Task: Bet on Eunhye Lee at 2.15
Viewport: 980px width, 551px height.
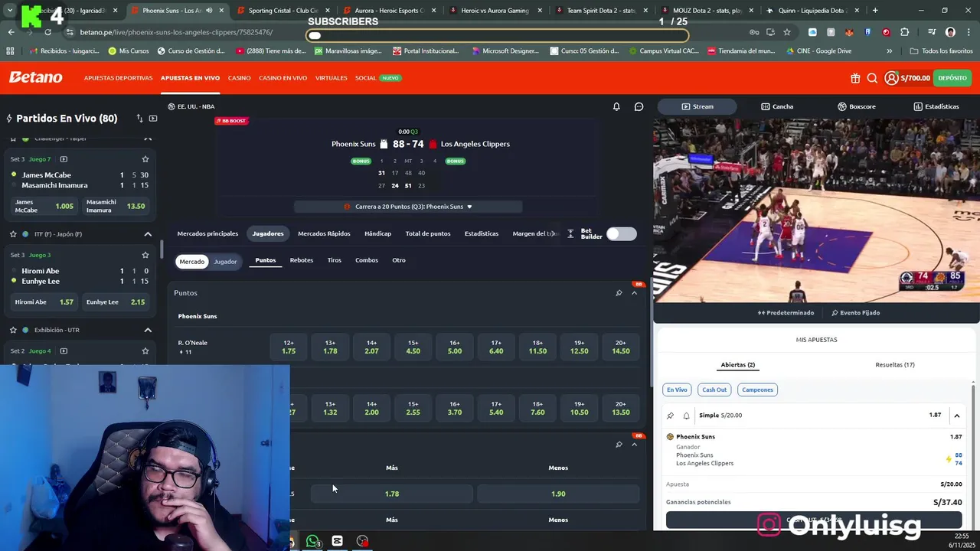Action: [x=115, y=302]
